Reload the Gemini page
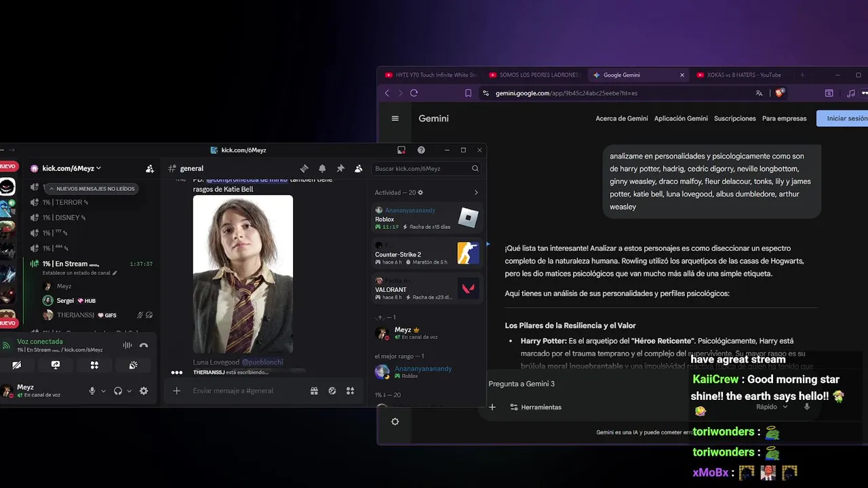Viewport: 868px width, 488px height. pyautogui.click(x=414, y=94)
